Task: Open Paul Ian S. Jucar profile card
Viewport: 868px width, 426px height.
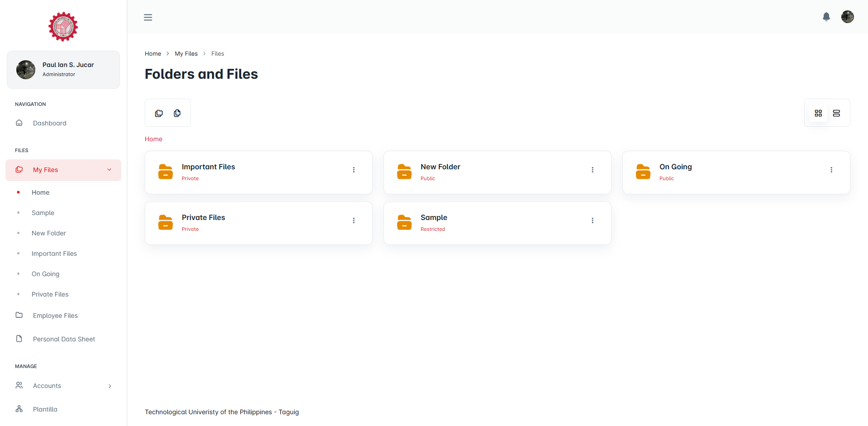Action: [x=63, y=70]
